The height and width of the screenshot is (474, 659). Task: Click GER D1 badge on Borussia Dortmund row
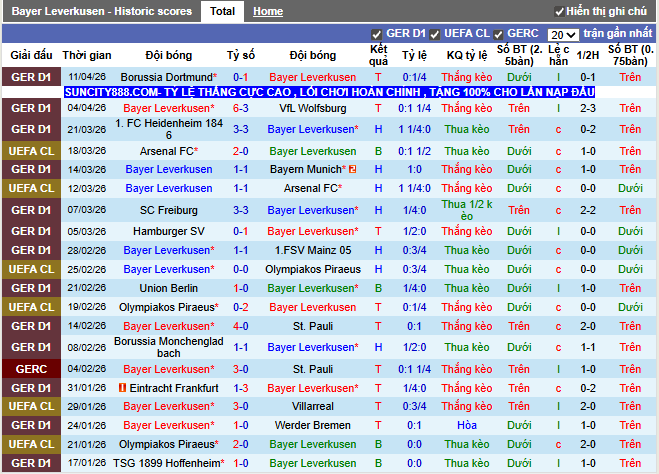pyautogui.click(x=32, y=77)
